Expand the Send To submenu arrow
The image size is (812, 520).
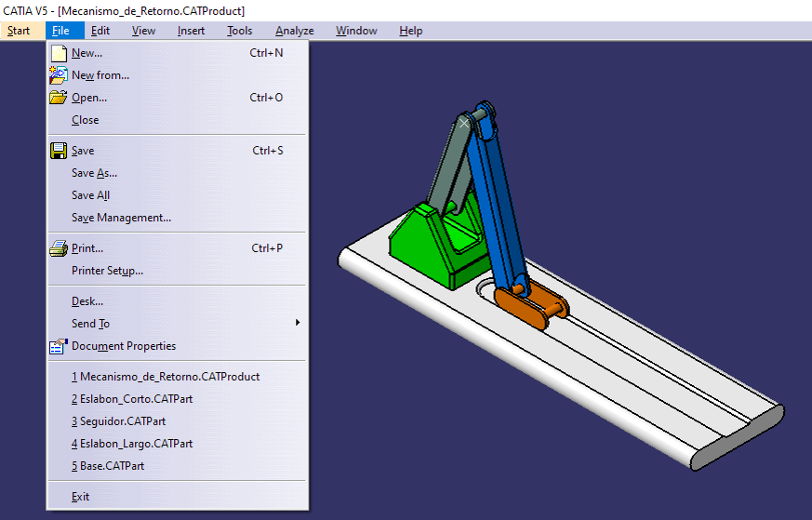pyautogui.click(x=298, y=323)
